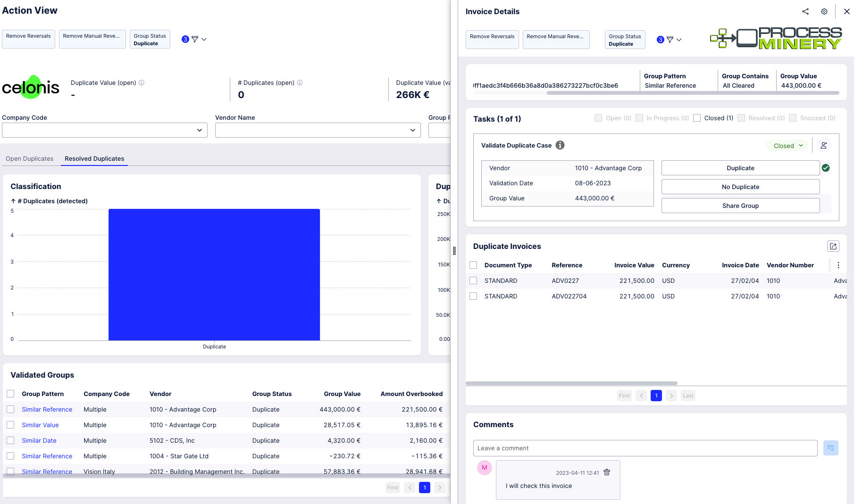The height and width of the screenshot is (504, 854).
Task: Open the Similar Reference group for Advantage Corp
Action: [x=47, y=409]
